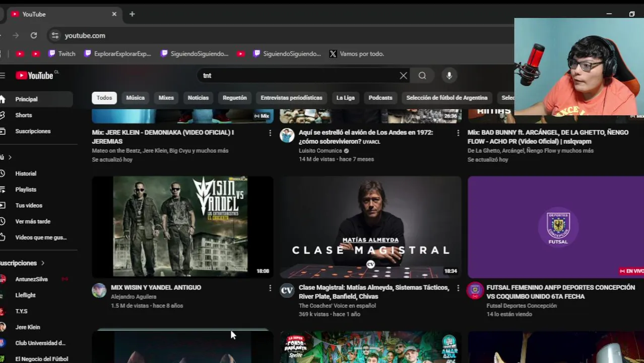644x363 pixels.
Task: Open the ExplorarExplorarExp... bookmark
Action: click(x=117, y=53)
